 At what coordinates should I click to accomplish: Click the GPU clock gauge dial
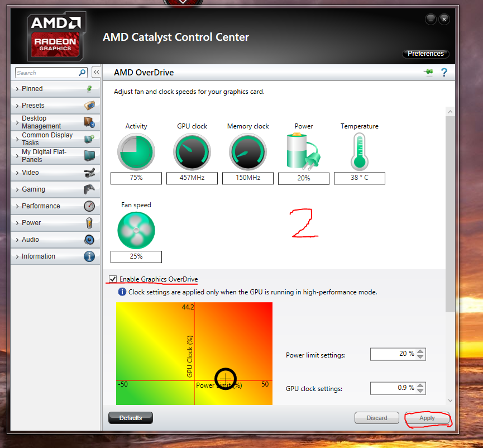point(192,151)
